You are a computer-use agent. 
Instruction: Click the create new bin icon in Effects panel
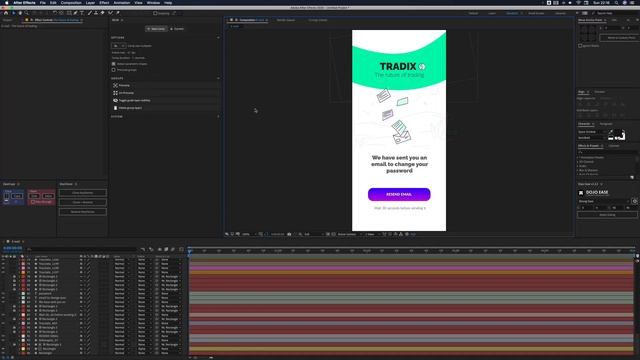click(x=632, y=178)
